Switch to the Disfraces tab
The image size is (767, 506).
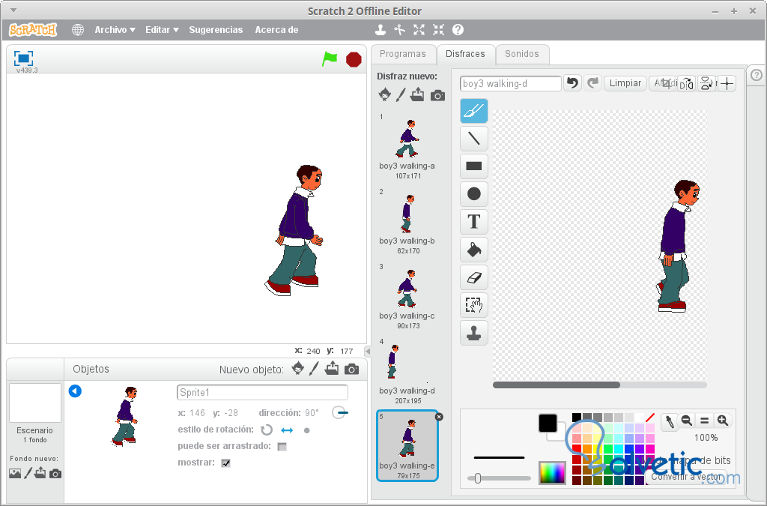pos(465,54)
